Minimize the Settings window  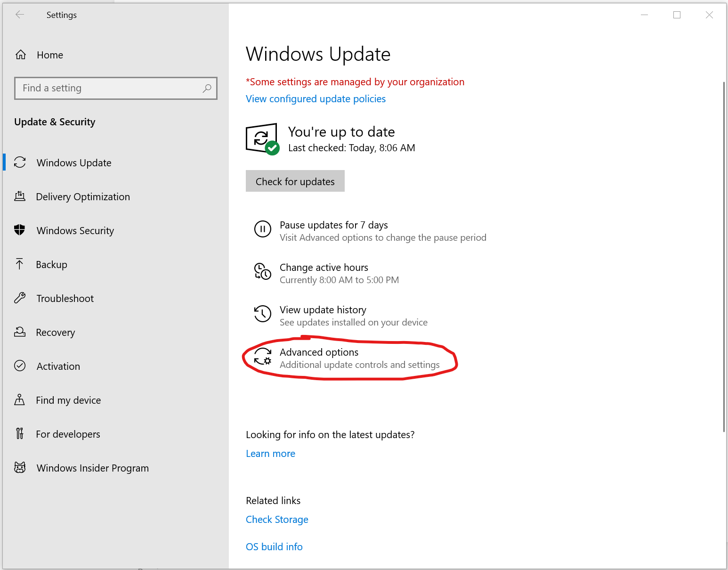(x=645, y=15)
